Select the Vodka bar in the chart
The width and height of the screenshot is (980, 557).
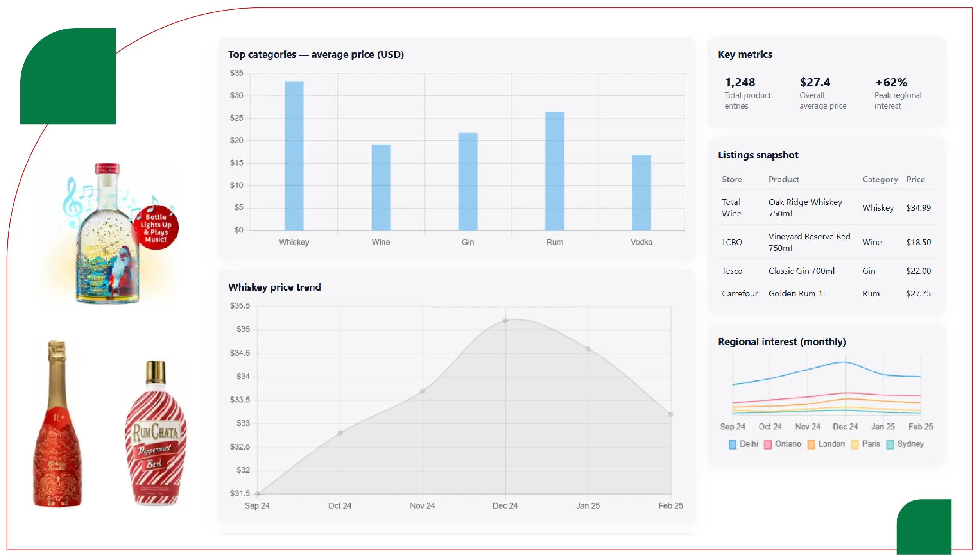641,193
